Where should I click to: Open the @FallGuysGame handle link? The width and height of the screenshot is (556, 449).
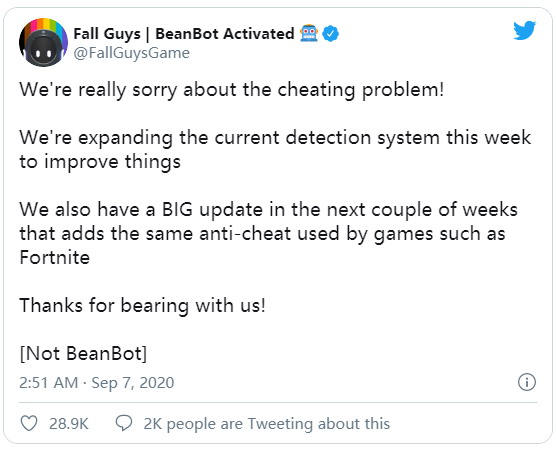coord(132,53)
